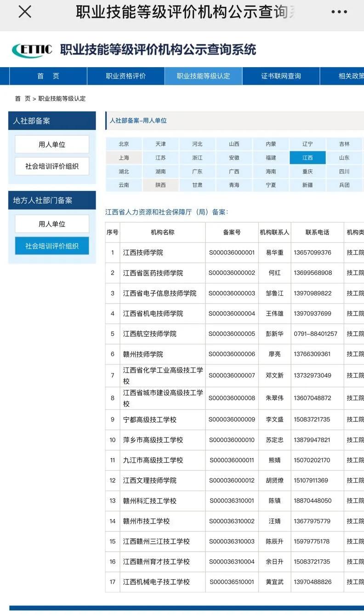Viewport: 364px width, 616px height.
Task: Choose the 浙江 province cell
Action: [x=198, y=158]
